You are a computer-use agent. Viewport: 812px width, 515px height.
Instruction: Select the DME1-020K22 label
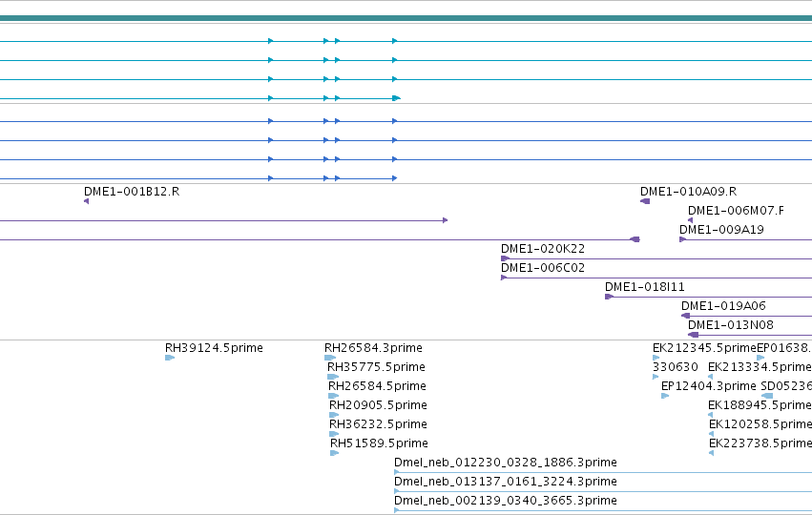(543, 249)
